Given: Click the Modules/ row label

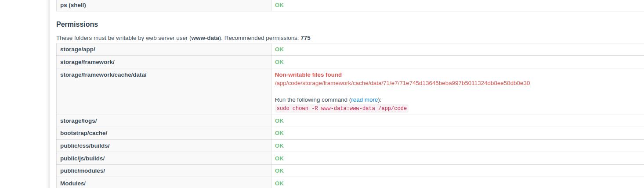Looking at the screenshot, I should 73,184.
